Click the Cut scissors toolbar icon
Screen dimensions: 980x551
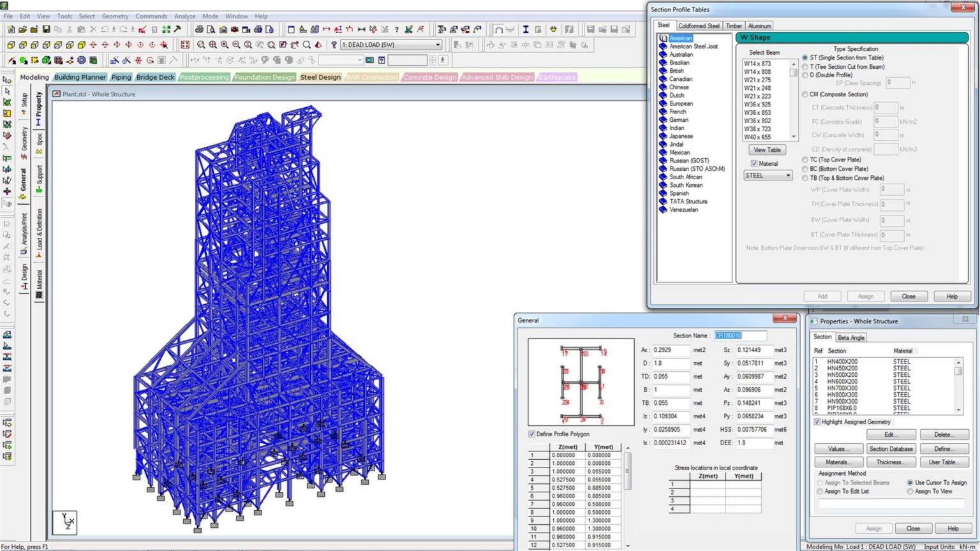(x=70, y=29)
